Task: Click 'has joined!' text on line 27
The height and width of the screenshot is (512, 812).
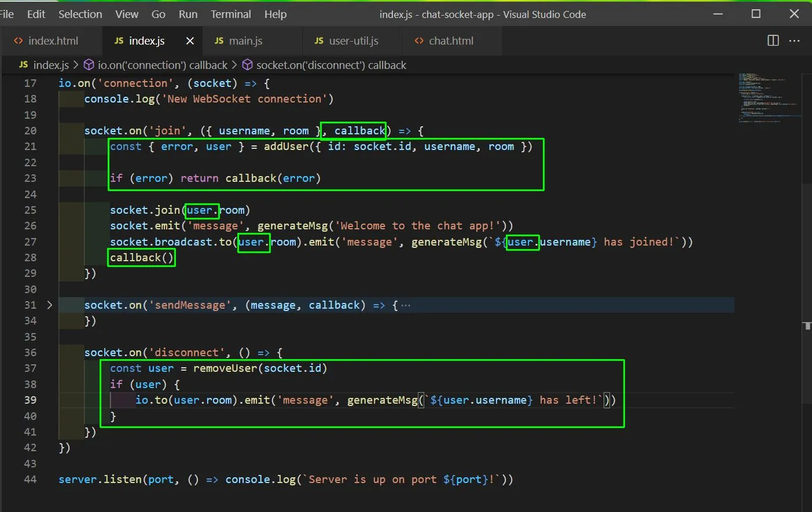Action: click(639, 242)
